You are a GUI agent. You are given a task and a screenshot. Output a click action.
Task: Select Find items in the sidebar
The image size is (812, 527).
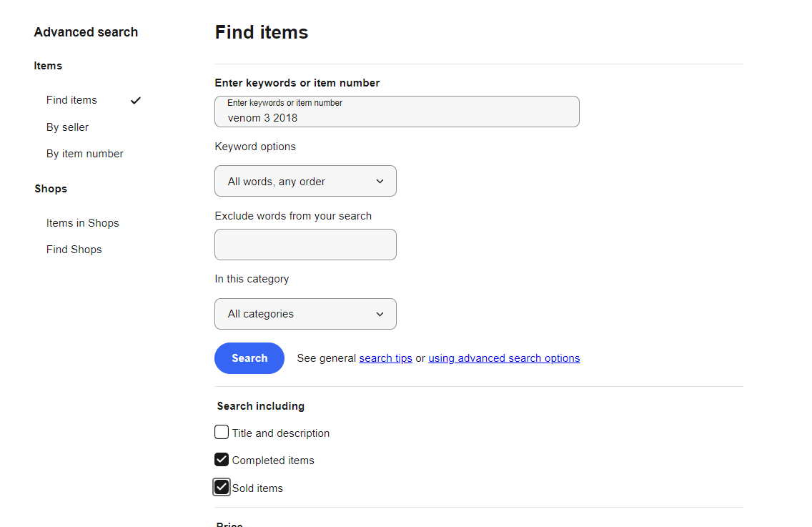[x=71, y=100]
